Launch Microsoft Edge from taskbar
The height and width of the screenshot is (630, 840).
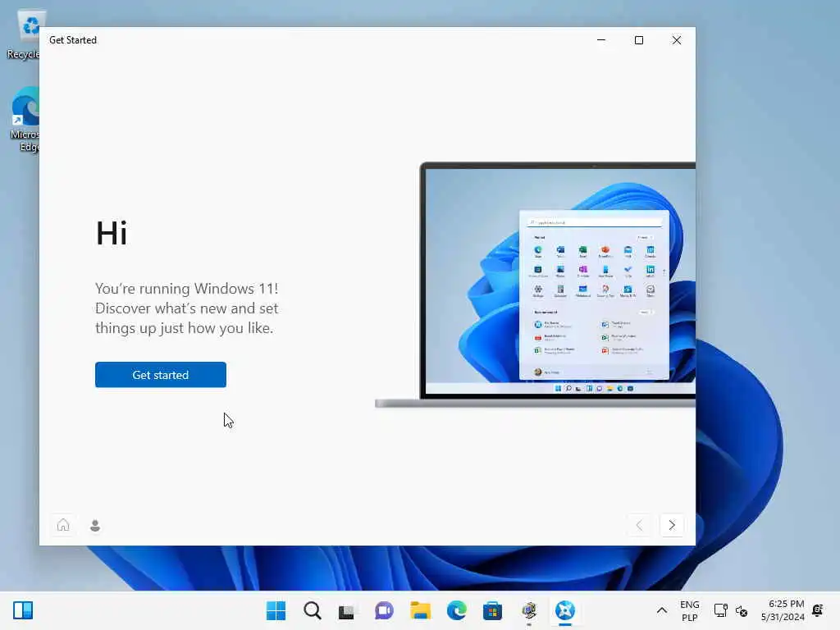click(x=456, y=610)
